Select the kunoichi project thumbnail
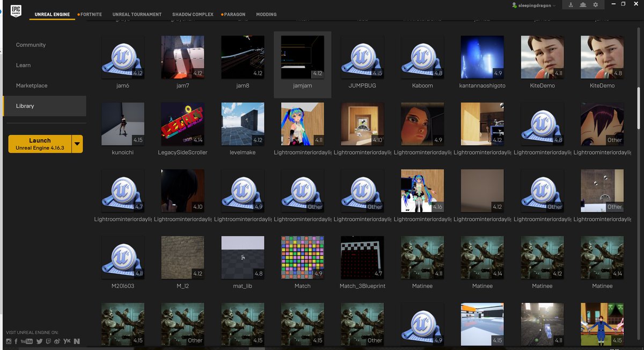 click(123, 125)
